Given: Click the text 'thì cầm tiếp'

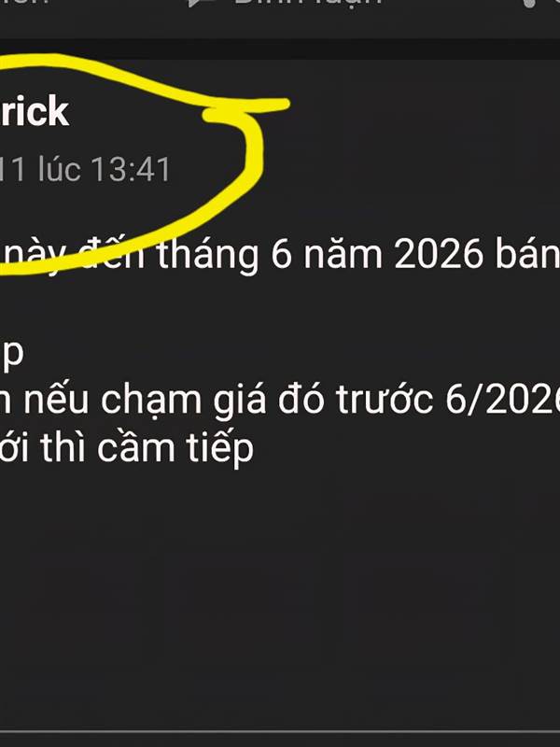Looking at the screenshot, I should (x=147, y=448).
